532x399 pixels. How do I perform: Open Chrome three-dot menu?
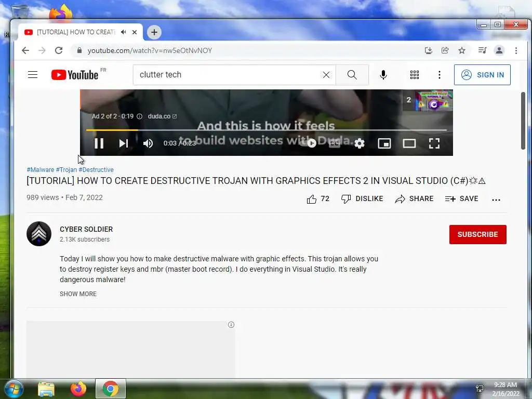pos(516,50)
